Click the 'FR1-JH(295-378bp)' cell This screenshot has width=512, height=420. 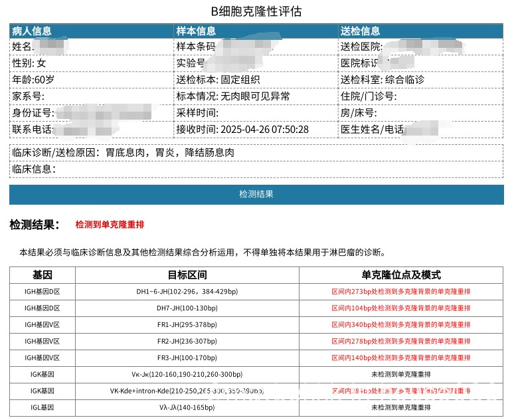pyautogui.click(x=187, y=325)
